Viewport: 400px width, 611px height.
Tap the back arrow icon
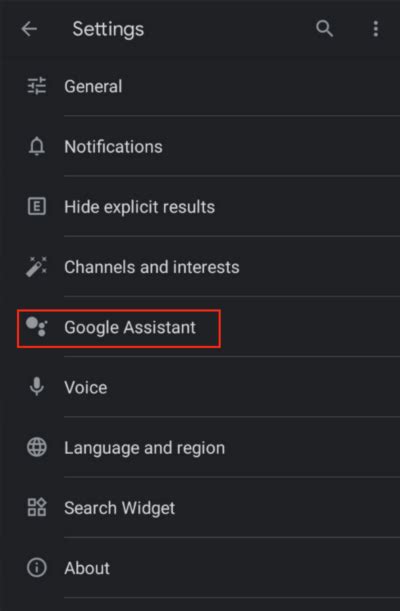point(29,29)
